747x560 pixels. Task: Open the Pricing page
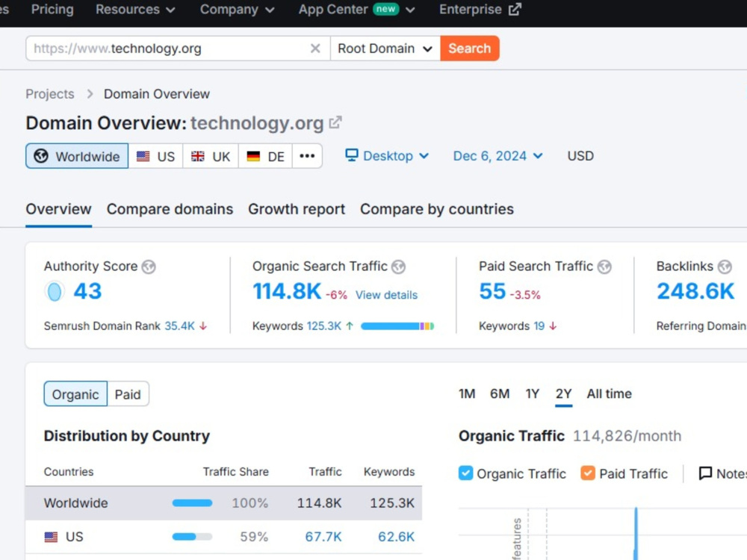click(x=52, y=10)
